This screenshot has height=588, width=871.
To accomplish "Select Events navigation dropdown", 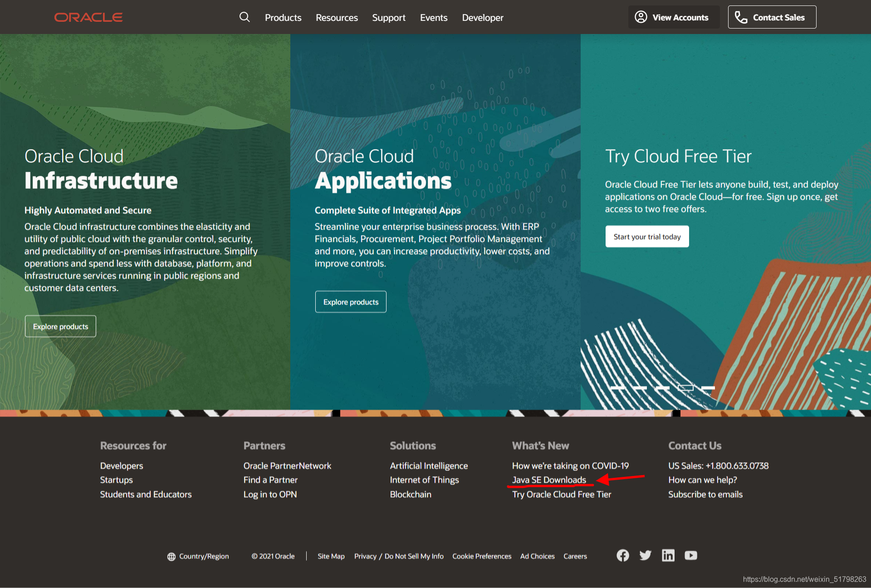I will click(433, 18).
